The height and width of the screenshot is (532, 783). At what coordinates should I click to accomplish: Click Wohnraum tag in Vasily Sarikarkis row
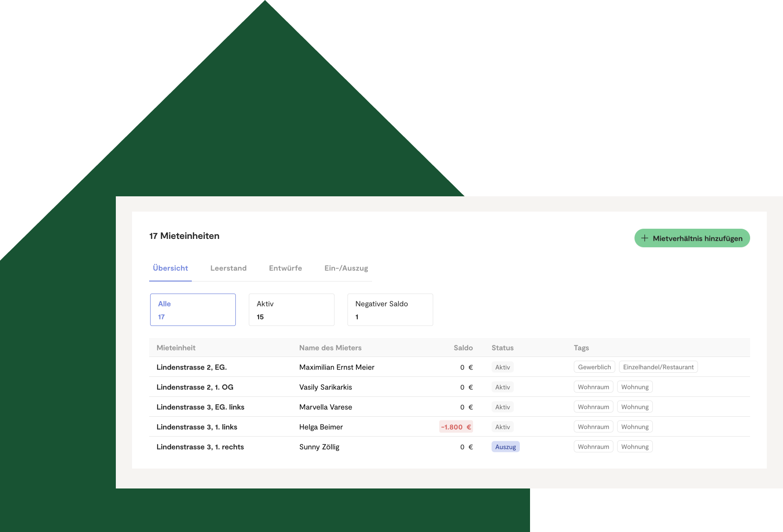pos(594,387)
